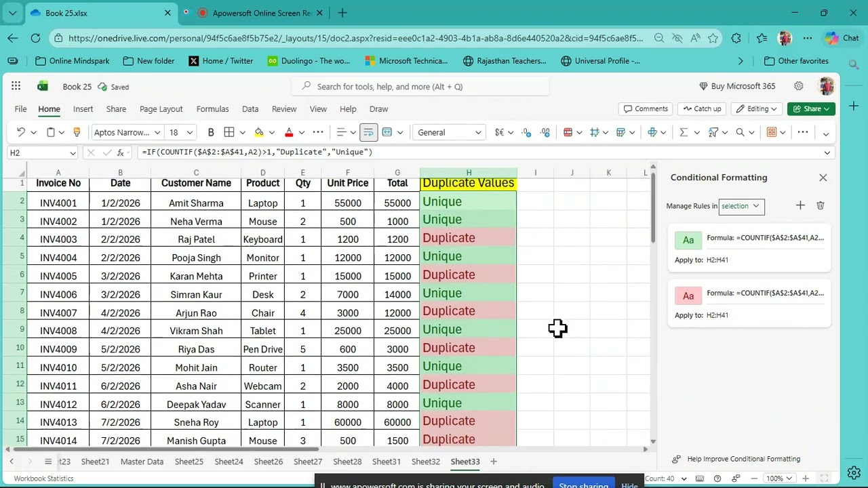Switch to the Sheet21 tab

click(95, 462)
